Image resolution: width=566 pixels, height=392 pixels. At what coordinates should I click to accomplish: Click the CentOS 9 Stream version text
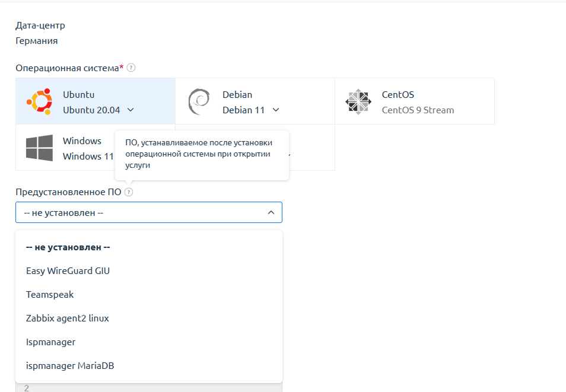point(418,110)
